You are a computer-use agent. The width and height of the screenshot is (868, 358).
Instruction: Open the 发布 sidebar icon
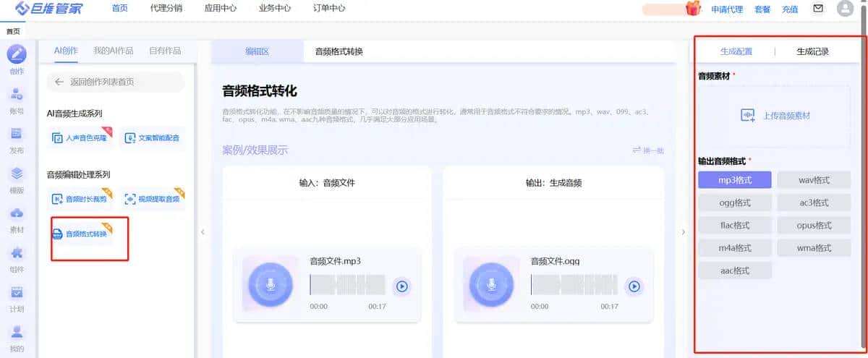pyautogui.click(x=17, y=135)
